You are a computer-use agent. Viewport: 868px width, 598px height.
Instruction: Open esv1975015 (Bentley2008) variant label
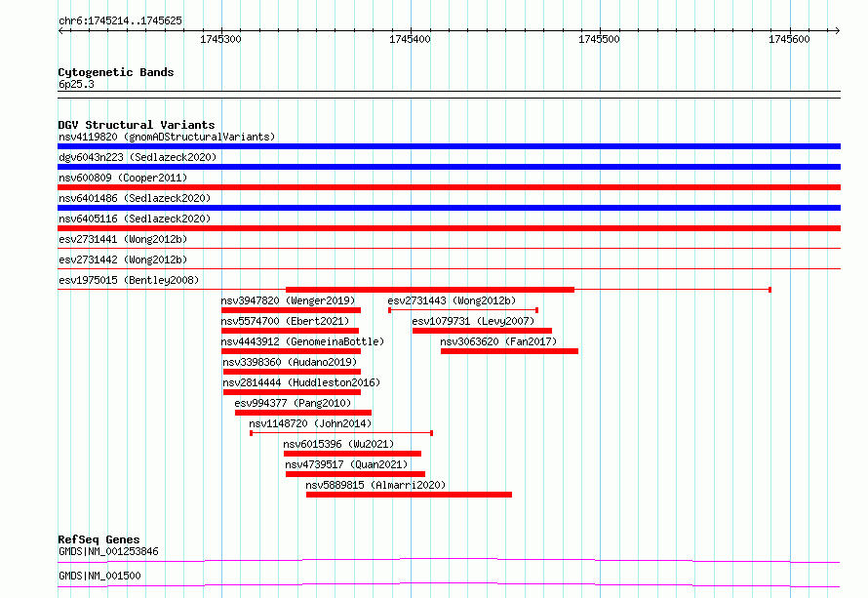pos(129,280)
